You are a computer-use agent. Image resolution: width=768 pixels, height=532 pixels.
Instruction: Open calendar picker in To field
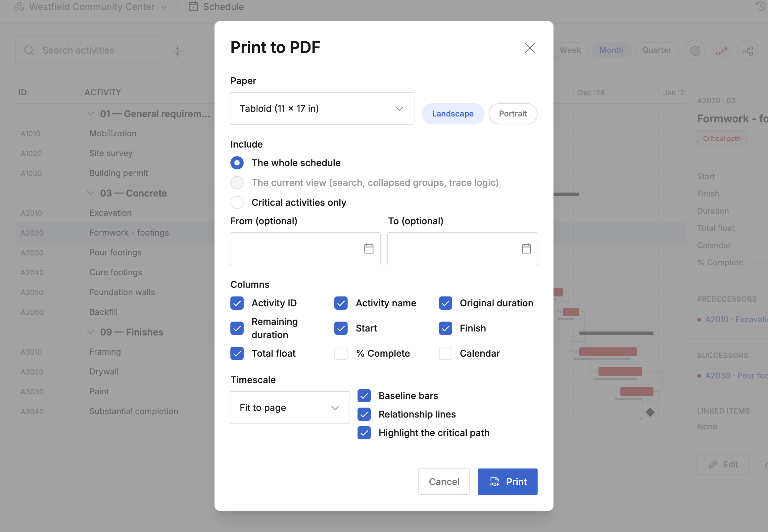coord(526,249)
